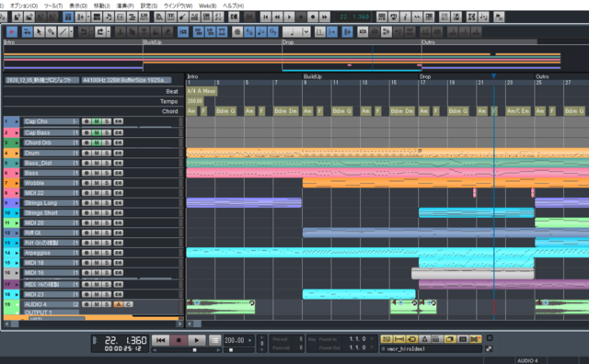This screenshot has width=589, height=364.
Task: Mute the Bass_Dist track
Action: pos(97,163)
